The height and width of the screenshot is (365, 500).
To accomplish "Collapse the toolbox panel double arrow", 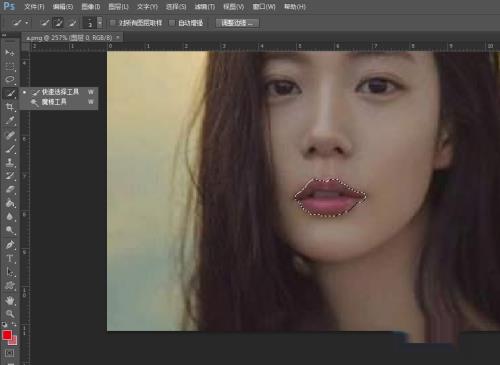I will [x=4, y=35].
